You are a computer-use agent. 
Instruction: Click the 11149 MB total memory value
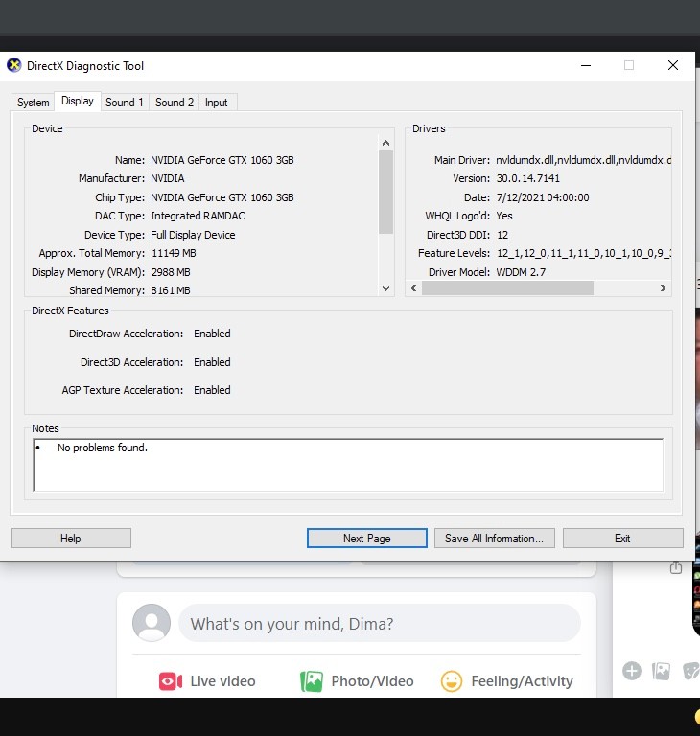[x=174, y=253]
